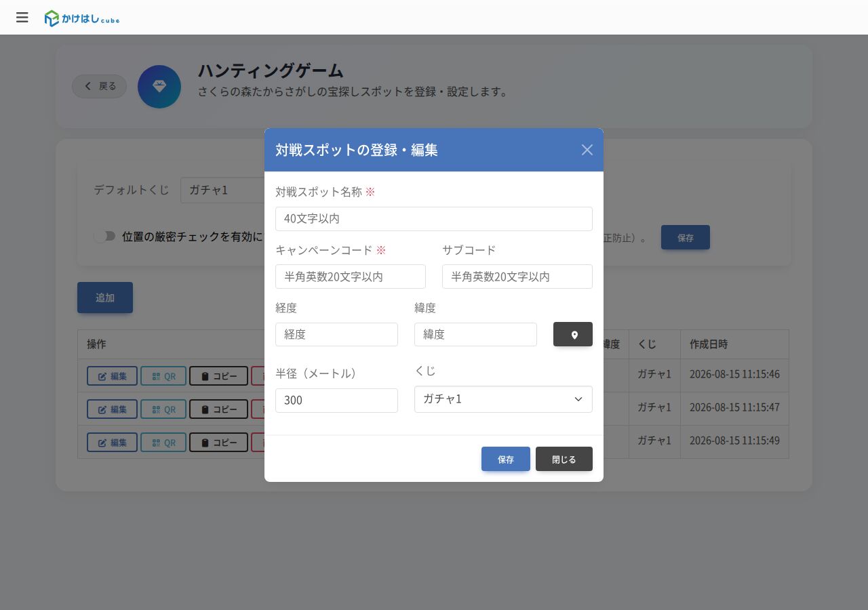
Task: Click into the キャンペーンコード field
Action: click(351, 277)
